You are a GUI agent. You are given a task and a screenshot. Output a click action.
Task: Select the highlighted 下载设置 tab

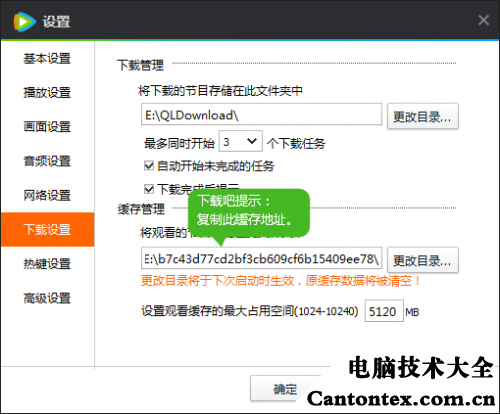point(47,229)
